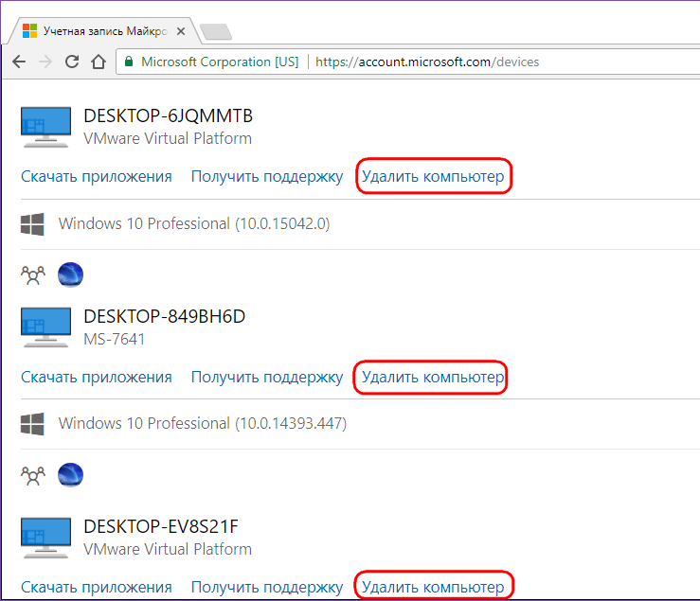Viewport: 700px width, 601px height.
Task: Click the green secure padlock icon
Action: click(x=129, y=62)
